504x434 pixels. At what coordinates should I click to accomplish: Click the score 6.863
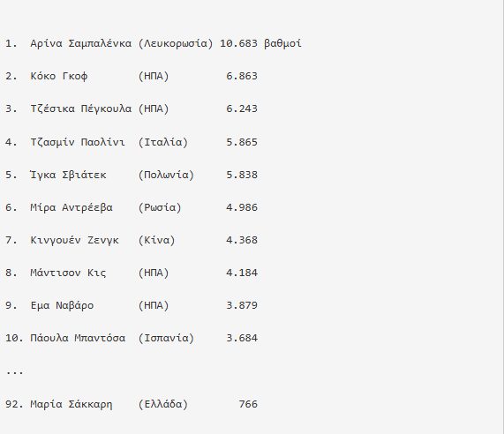coord(242,76)
